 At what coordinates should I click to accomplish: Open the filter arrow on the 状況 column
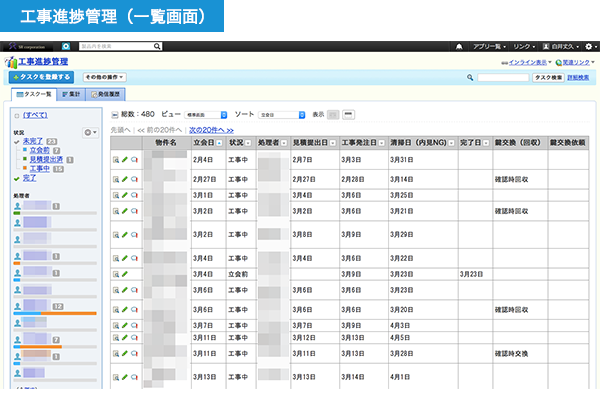248,143
